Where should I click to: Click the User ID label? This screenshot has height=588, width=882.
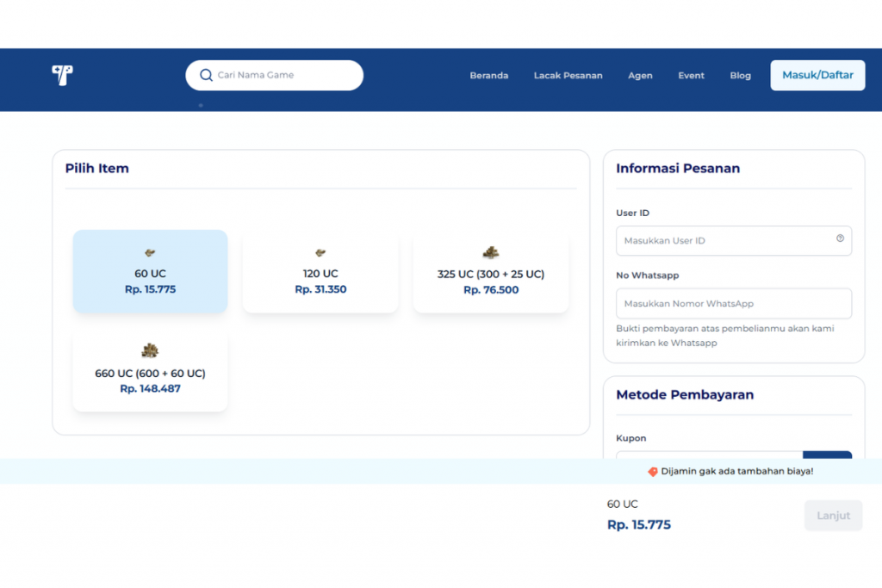click(633, 213)
